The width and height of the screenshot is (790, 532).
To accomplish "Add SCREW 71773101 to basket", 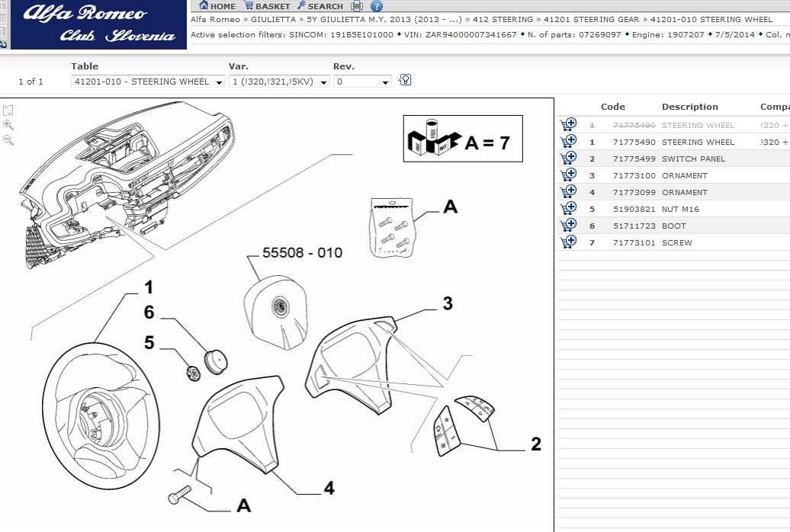I will click(x=568, y=242).
